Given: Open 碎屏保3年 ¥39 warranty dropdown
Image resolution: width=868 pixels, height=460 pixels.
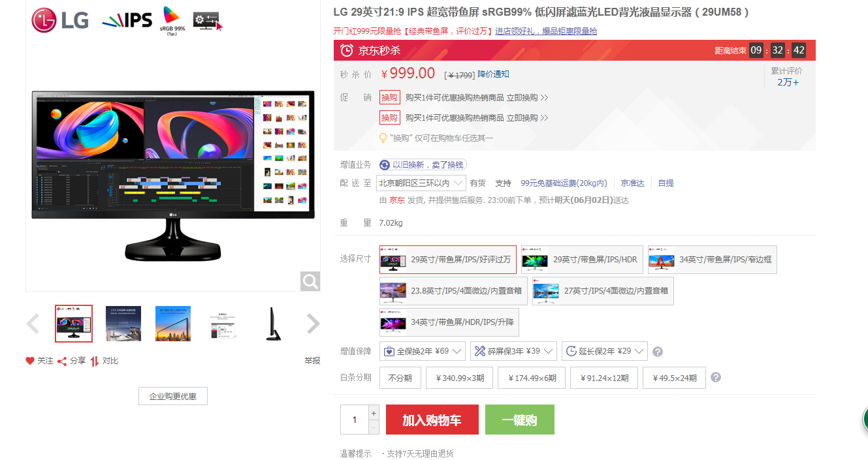Looking at the screenshot, I should click(x=513, y=351).
